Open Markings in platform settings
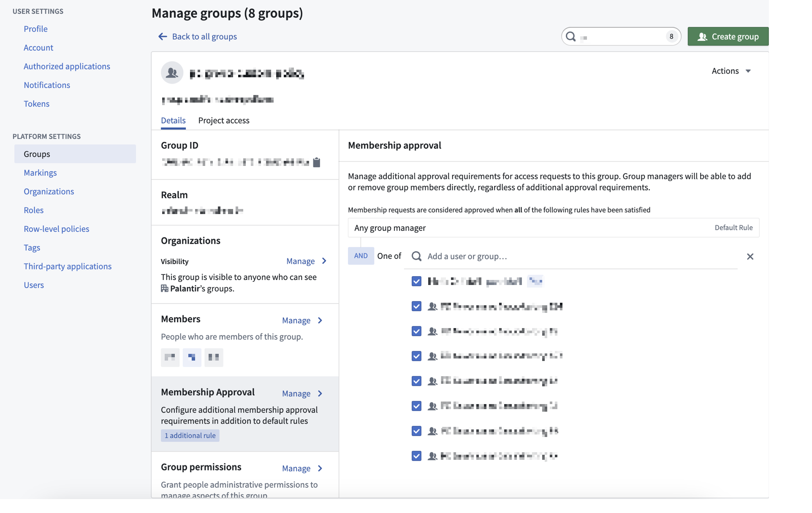This screenshot has width=812, height=513. coord(40,173)
